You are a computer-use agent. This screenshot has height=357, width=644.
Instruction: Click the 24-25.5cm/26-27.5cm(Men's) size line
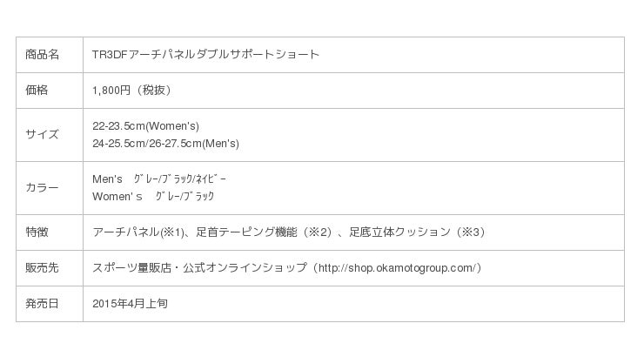[x=165, y=143]
